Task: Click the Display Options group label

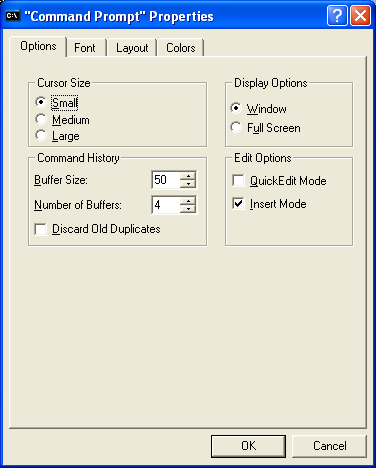Action: pyautogui.click(x=271, y=83)
